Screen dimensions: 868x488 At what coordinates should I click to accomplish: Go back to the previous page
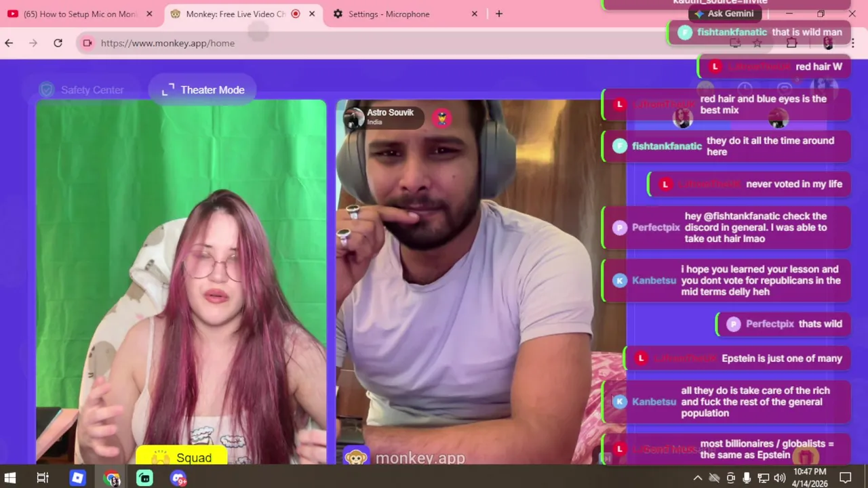click(9, 43)
